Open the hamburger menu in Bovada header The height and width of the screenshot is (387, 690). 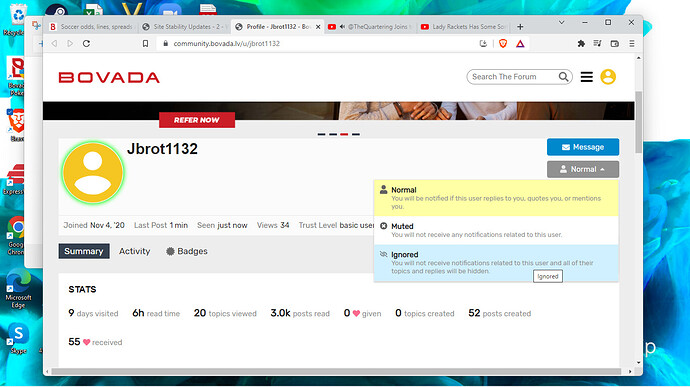(587, 77)
